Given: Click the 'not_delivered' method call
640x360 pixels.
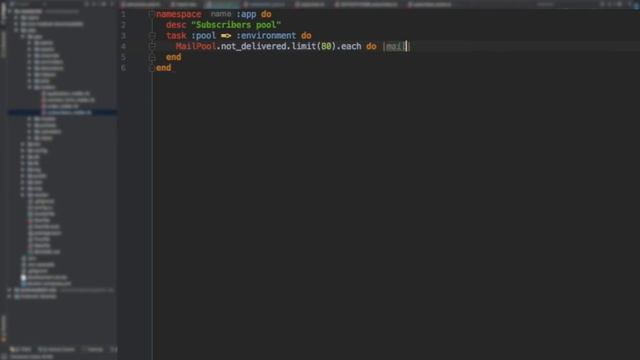Looking at the screenshot, I should point(253,46).
